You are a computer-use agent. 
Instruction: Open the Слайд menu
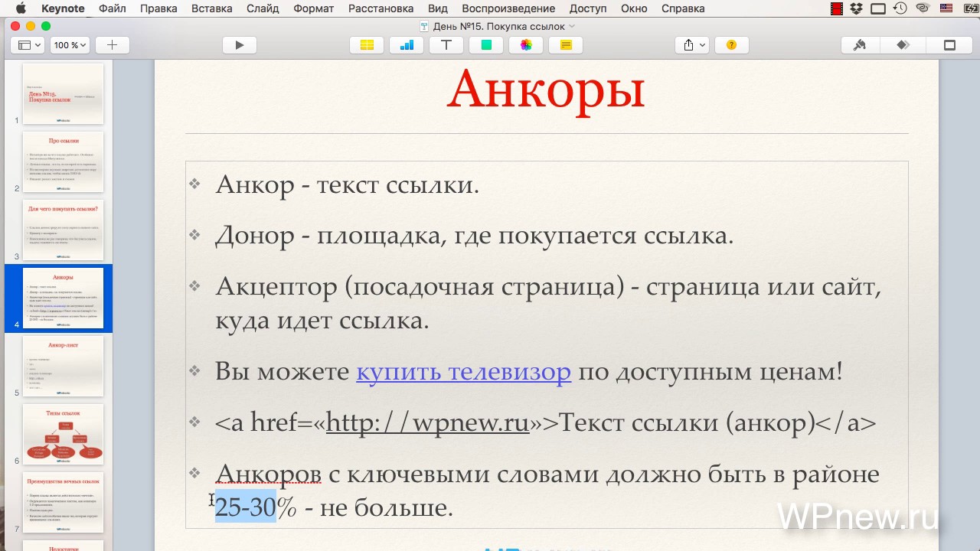point(263,8)
